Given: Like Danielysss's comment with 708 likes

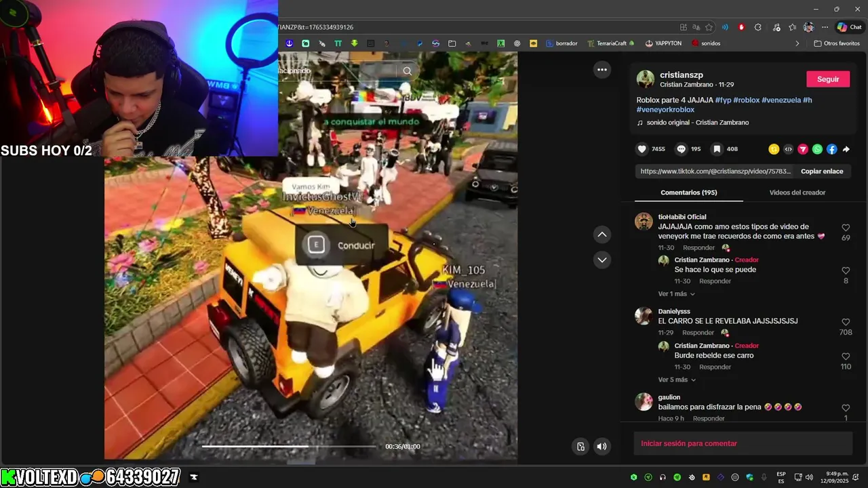Looking at the screenshot, I should click(846, 322).
